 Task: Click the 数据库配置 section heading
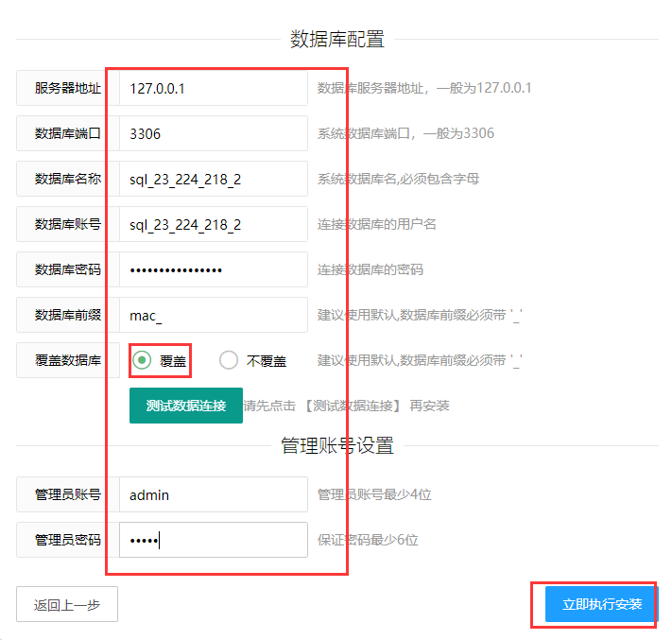click(x=336, y=39)
